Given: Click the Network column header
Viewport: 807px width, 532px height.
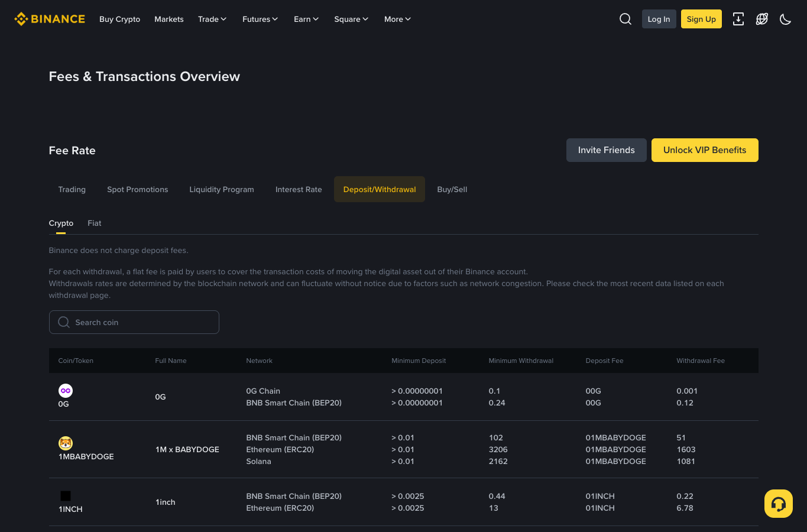Looking at the screenshot, I should pos(260,361).
